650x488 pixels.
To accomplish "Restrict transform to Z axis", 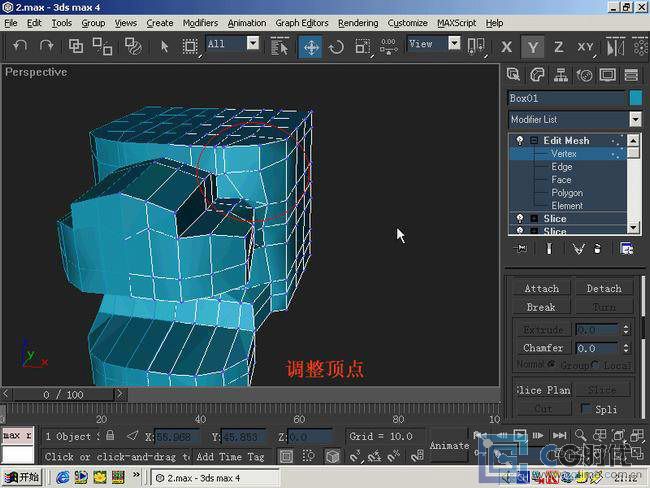I will pos(559,47).
